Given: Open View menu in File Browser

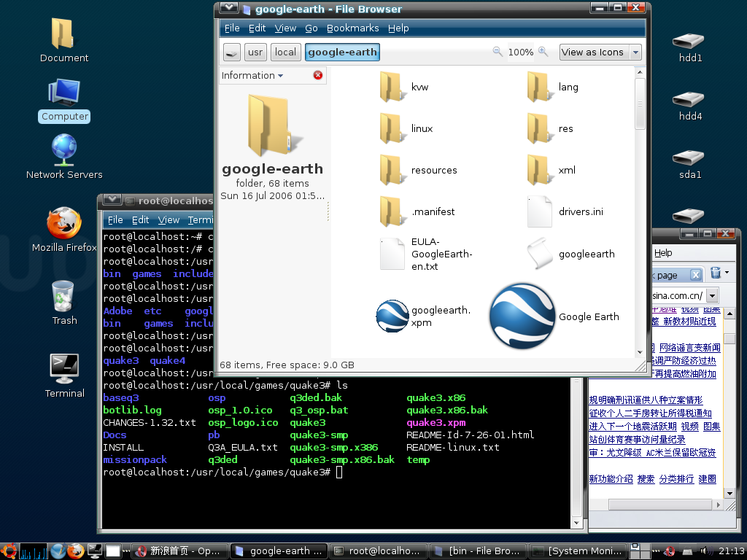Looking at the screenshot, I should coord(285,28).
